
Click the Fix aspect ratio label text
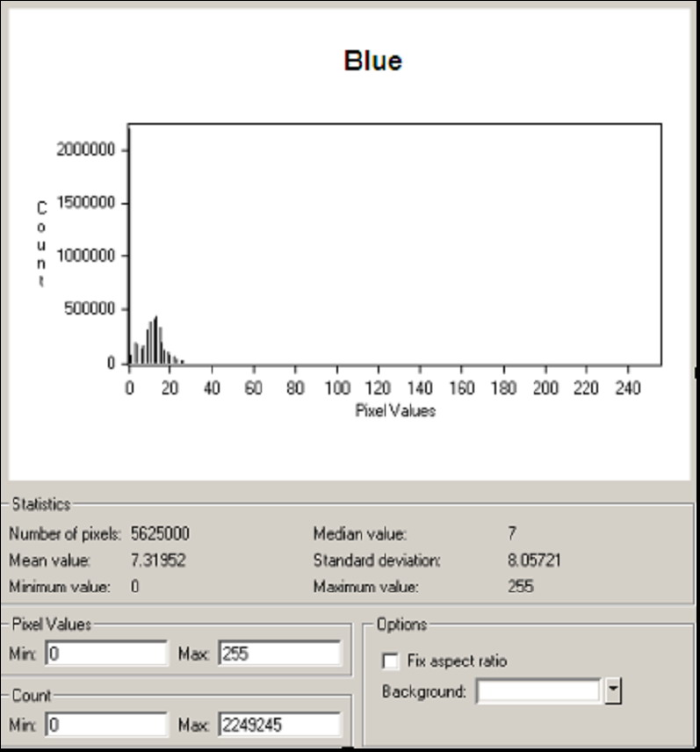pyautogui.click(x=457, y=661)
